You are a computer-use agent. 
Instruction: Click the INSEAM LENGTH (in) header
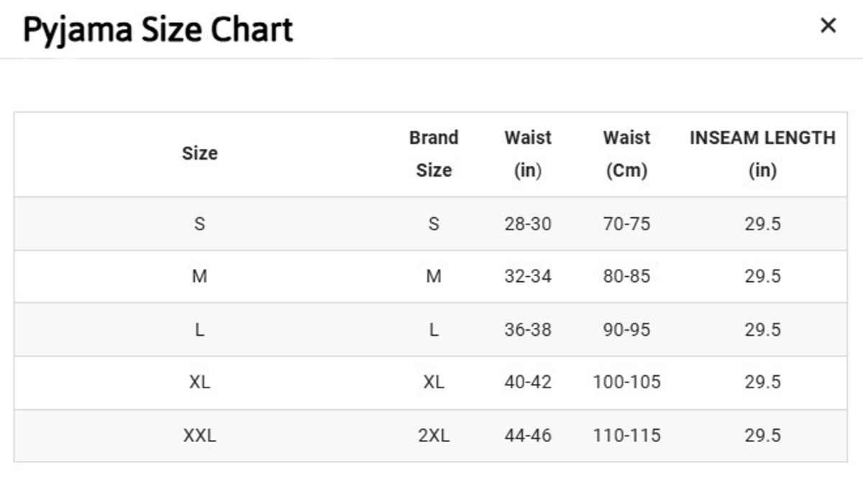click(x=762, y=154)
